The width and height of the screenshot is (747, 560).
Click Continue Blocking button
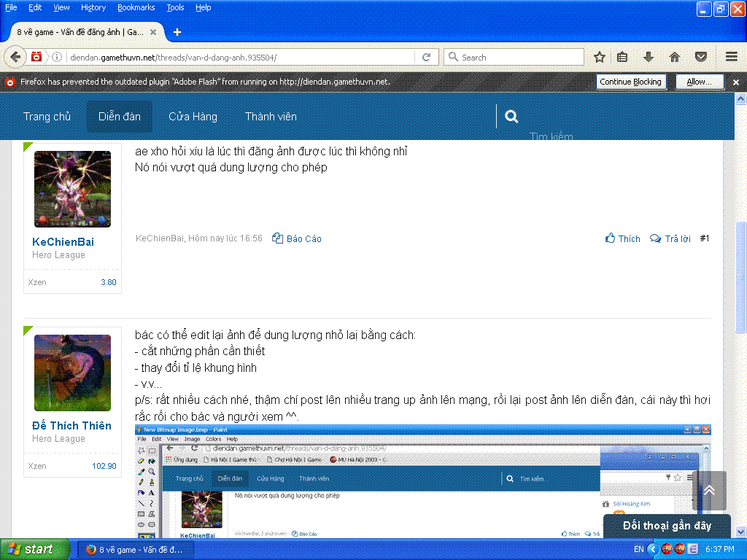point(631,82)
